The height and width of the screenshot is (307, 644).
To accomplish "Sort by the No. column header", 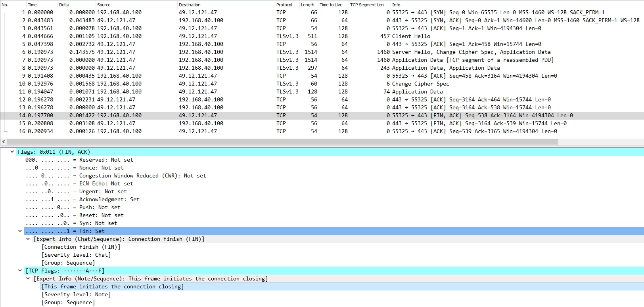I will (x=13, y=5).
